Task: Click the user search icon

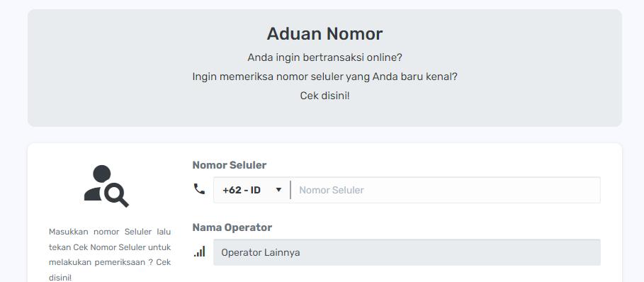Action: pyautogui.click(x=106, y=186)
